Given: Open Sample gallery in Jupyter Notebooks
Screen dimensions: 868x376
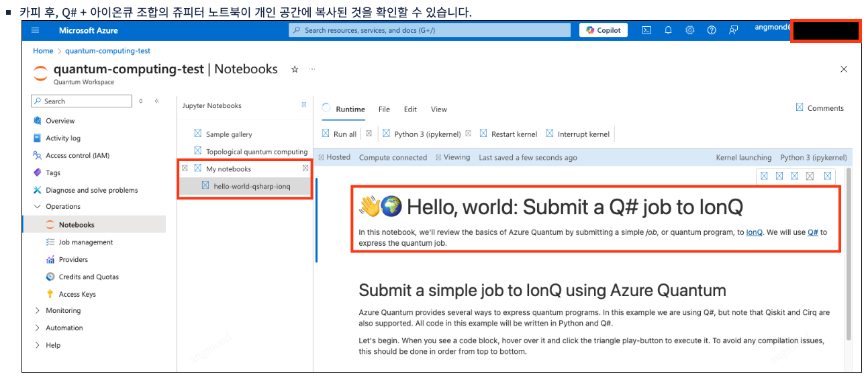Looking at the screenshot, I should (x=229, y=134).
